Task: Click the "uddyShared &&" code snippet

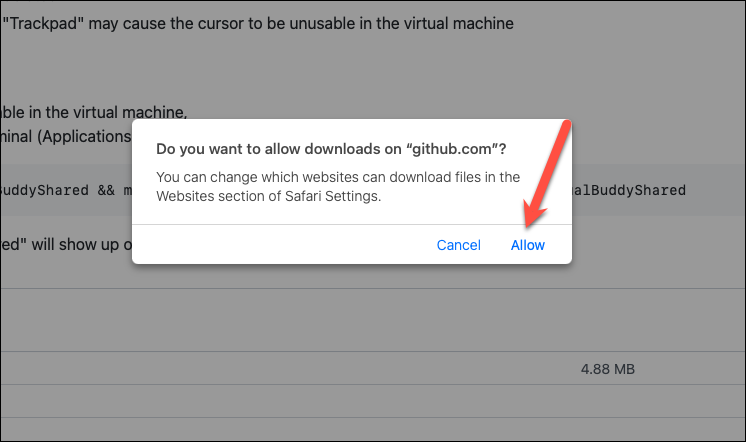Action: [58, 190]
